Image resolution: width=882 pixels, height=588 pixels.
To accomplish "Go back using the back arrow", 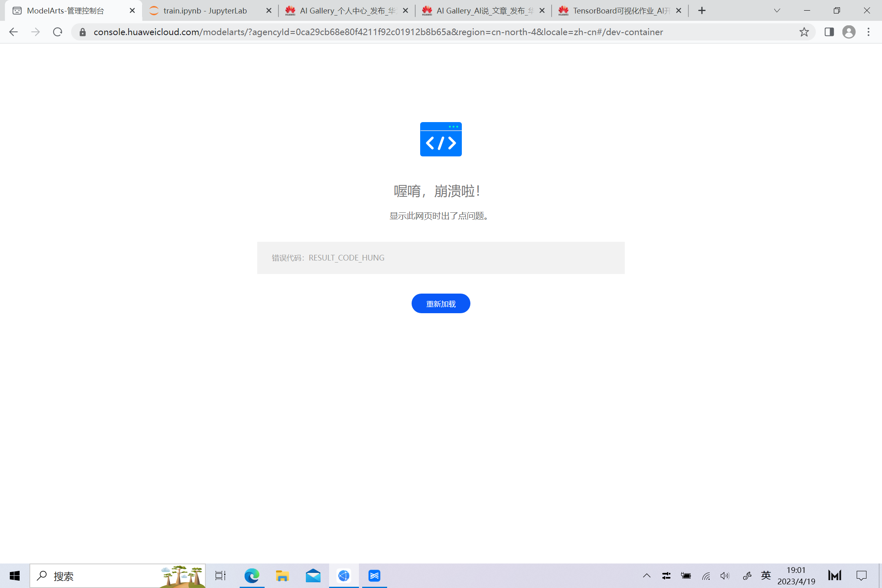I will click(x=13, y=32).
